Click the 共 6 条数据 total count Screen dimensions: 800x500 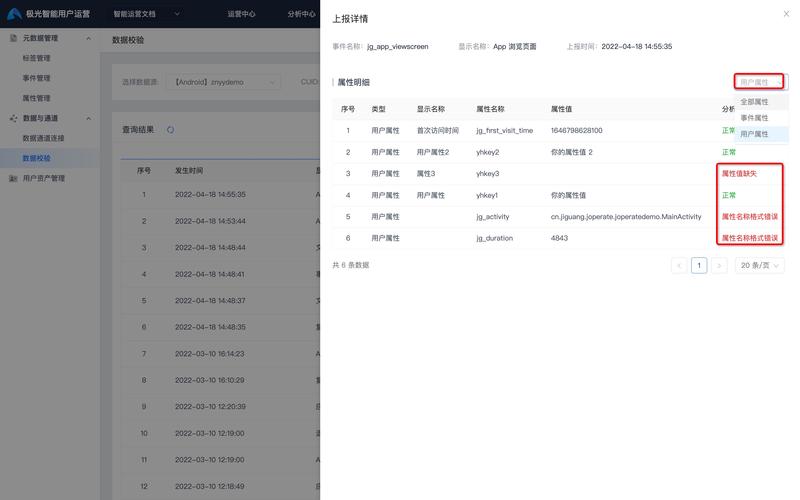[351, 265]
